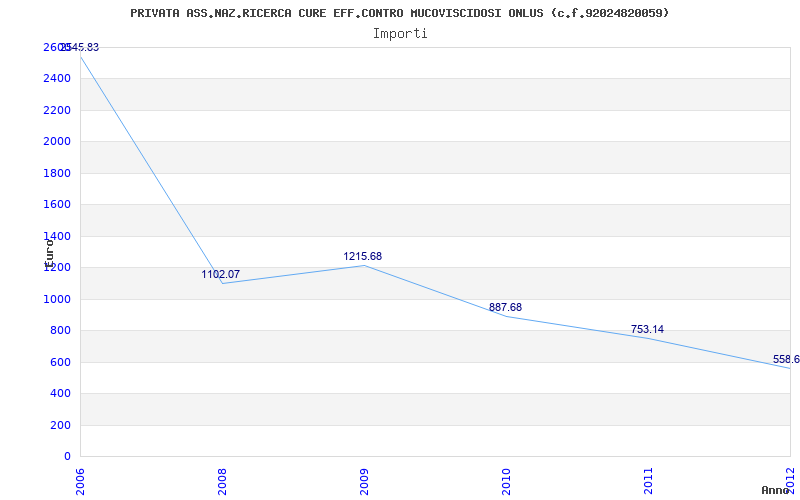Click the 2012 x-axis year label
Image resolution: width=800 pixels, height=500 pixels.
[790, 479]
